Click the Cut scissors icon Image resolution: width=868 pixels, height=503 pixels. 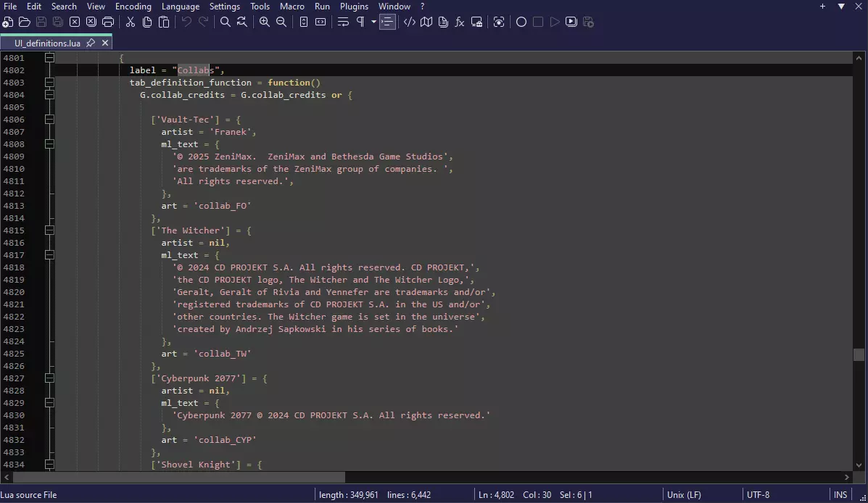(x=131, y=22)
